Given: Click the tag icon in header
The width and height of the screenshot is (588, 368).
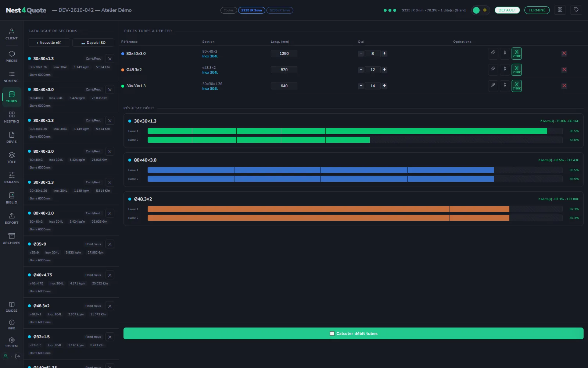Looking at the screenshot, I should click(576, 10).
